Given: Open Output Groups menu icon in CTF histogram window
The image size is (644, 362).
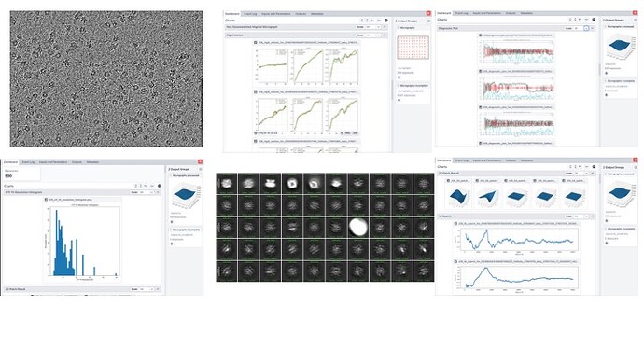Looking at the screenshot, I should pyautogui.click(x=200, y=169).
